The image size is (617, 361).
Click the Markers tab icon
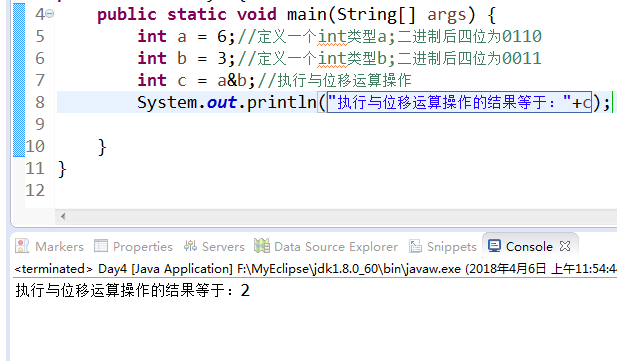tap(22, 246)
